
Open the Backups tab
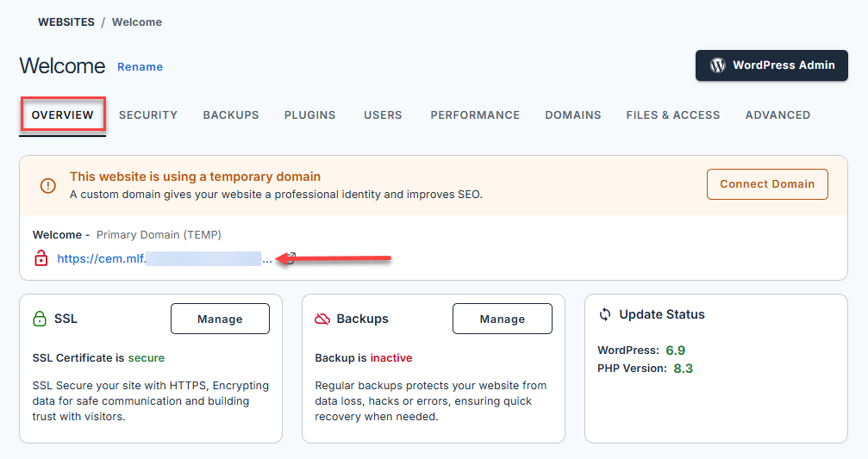coord(231,115)
